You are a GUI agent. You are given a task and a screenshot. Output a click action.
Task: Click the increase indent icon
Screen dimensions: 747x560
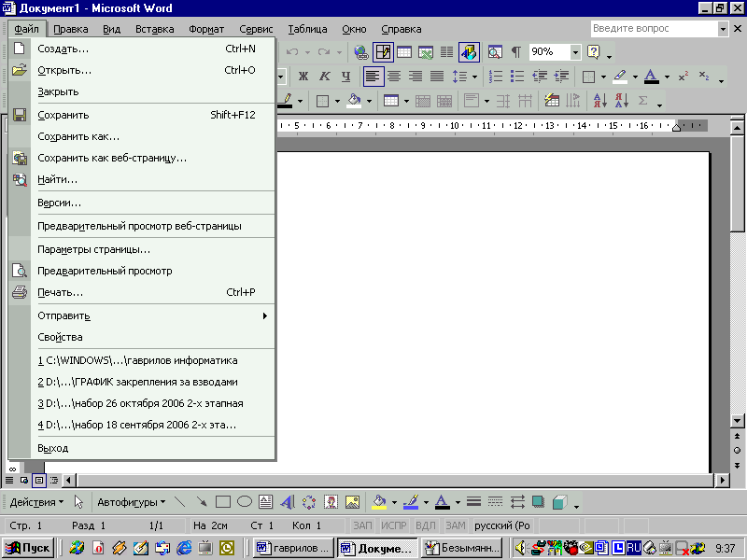pyautogui.click(x=562, y=77)
